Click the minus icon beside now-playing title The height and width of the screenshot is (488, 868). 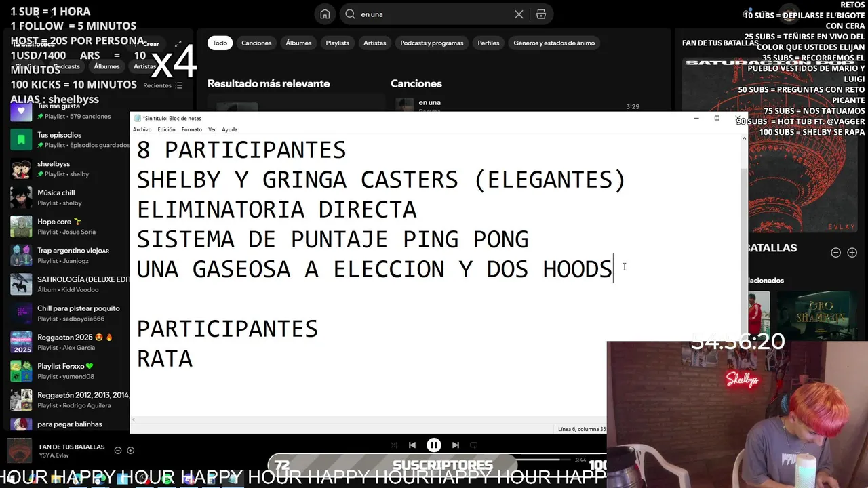(118, 451)
